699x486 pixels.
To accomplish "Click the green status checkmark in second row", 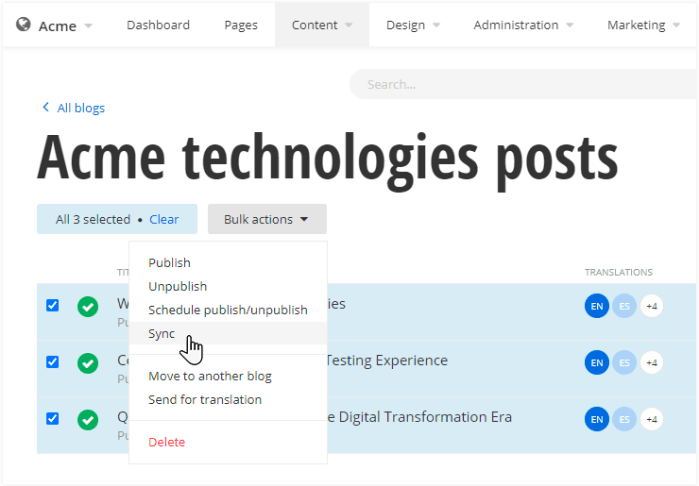I will 88,363.
